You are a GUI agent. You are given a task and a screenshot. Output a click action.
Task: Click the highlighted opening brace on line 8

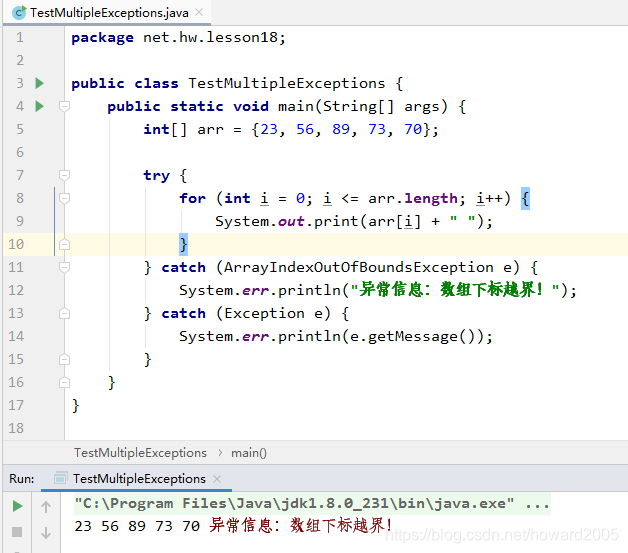[525, 198]
